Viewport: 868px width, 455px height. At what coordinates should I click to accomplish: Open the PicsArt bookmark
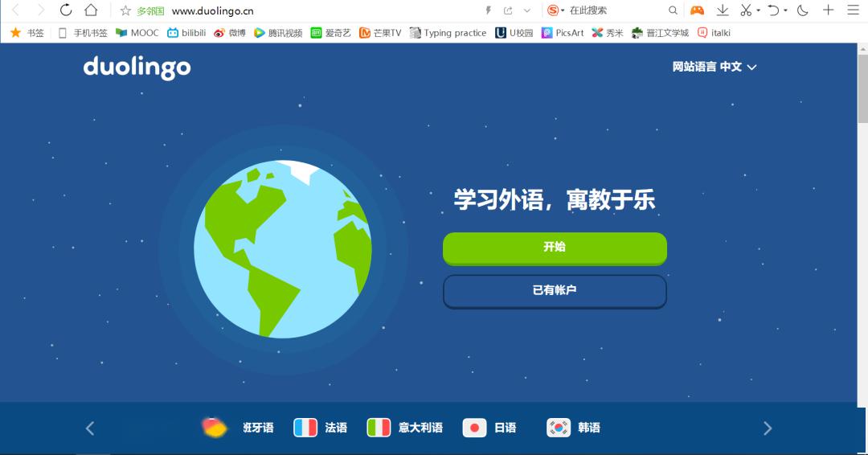pyautogui.click(x=563, y=33)
